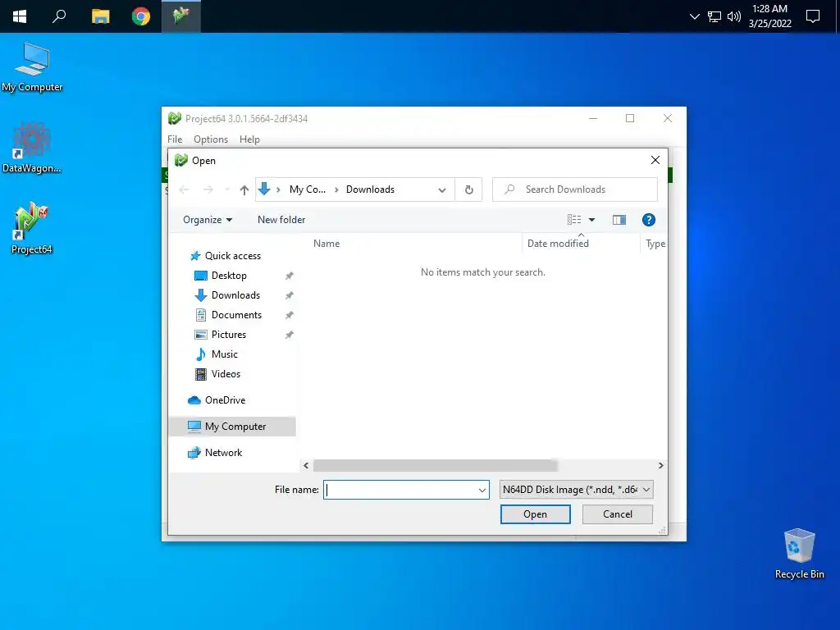840x630 pixels.
Task: Go up one folder level
Action: 244,189
